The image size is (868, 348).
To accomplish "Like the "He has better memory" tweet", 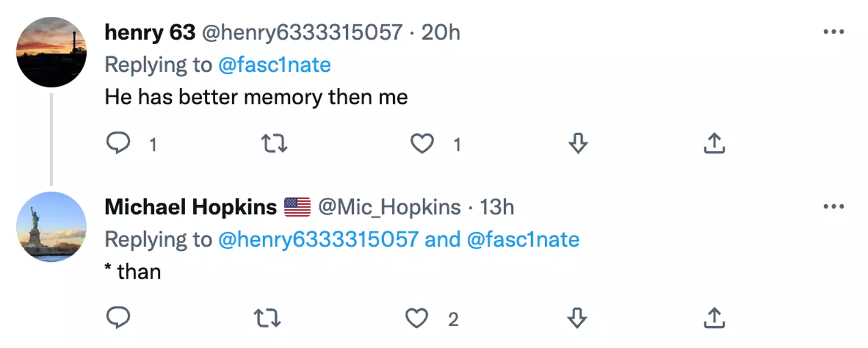I will click(x=423, y=144).
